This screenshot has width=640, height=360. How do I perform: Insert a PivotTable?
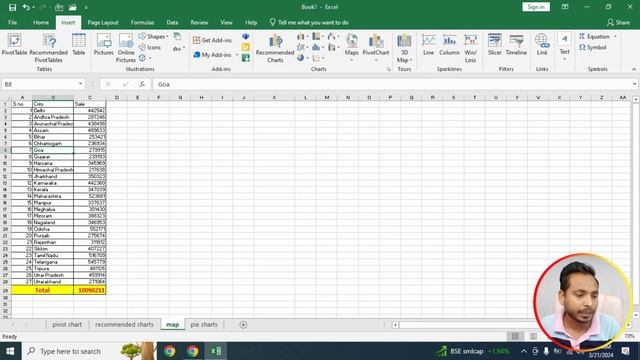click(x=14, y=45)
